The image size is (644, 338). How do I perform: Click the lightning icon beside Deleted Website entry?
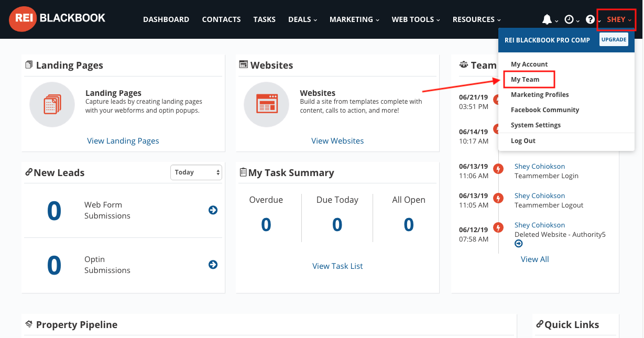(499, 228)
